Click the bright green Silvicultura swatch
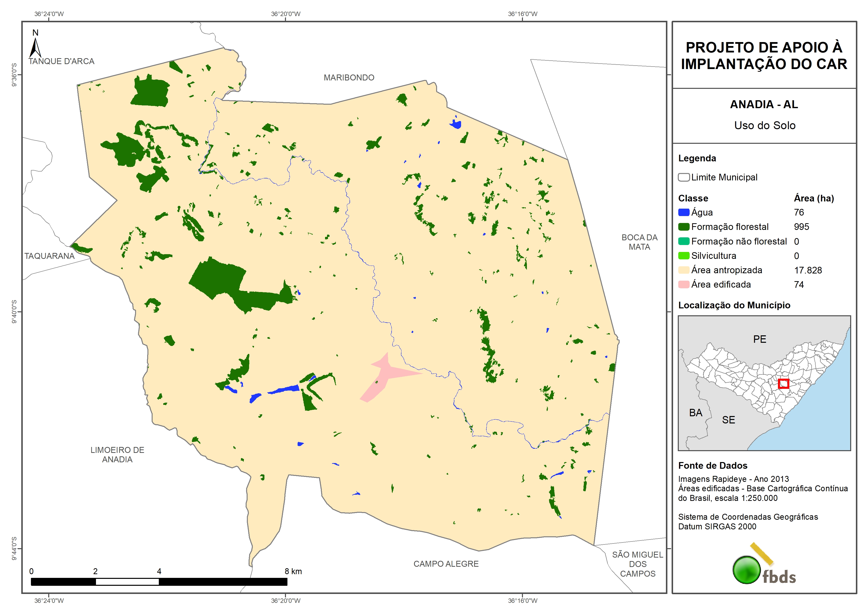868x614 pixels. pyautogui.click(x=683, y=255)
